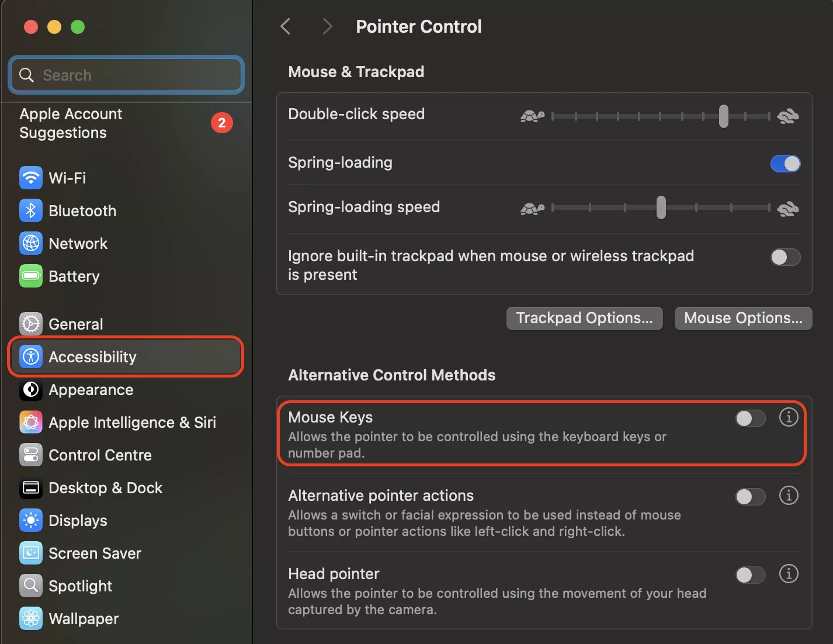Click the Wallpaper icon in sidebar
The image size is (833, 644).
31,619
